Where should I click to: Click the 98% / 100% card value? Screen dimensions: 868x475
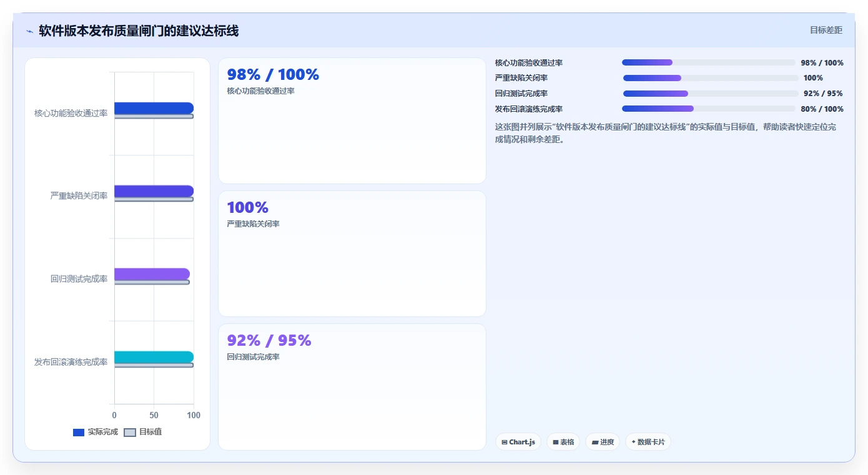(x=273, y=75)
